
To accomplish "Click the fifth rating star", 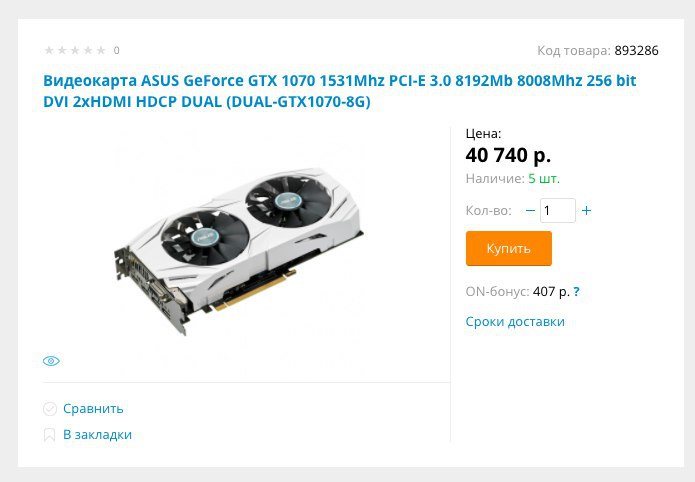I will click(x=101, y=50).
